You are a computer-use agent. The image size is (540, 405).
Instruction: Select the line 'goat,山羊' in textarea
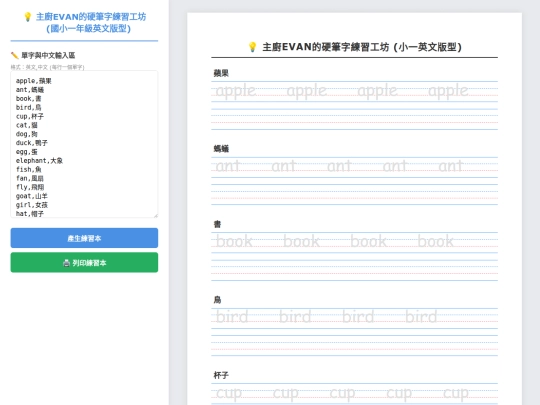point(32,196)
